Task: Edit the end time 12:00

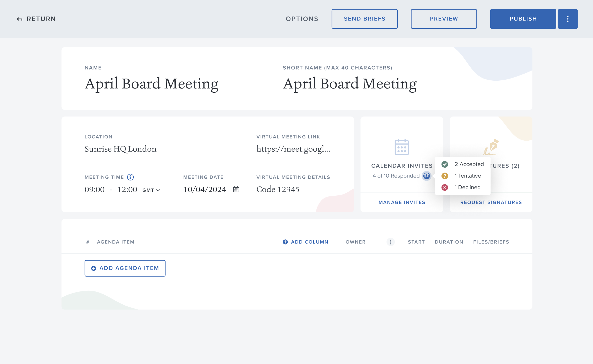Action: [x=127, y=189]
